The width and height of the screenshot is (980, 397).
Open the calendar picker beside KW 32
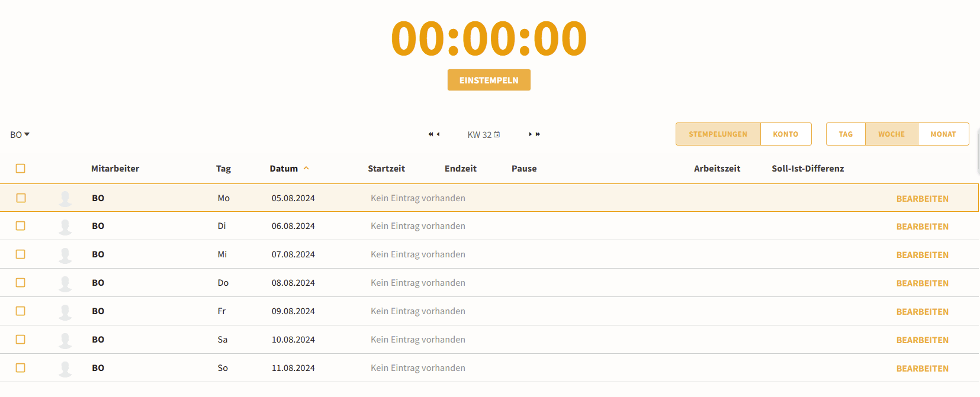pos(497,134)
